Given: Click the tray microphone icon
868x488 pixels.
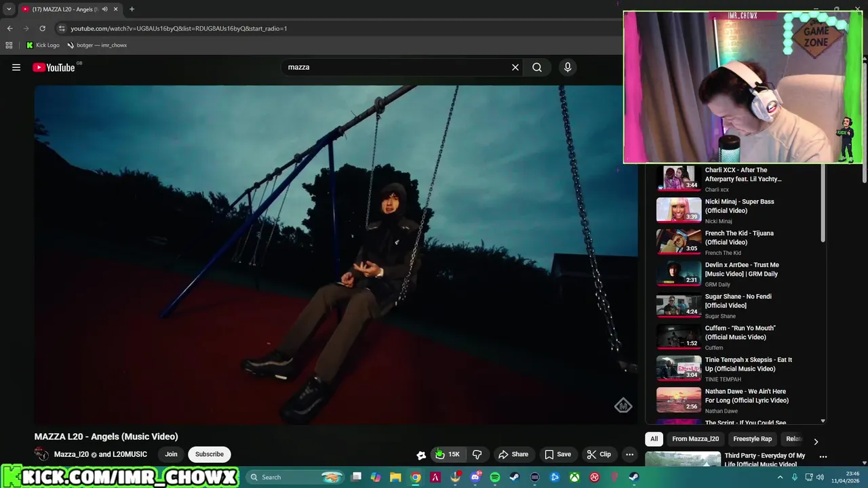Looking at the screenshot, I should point(795,477).
